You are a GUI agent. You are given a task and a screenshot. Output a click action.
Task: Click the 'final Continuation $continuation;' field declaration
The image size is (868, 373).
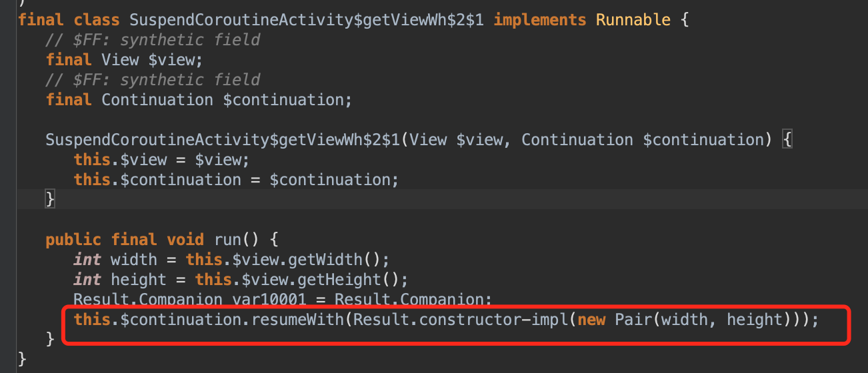[x=199, y=100]
